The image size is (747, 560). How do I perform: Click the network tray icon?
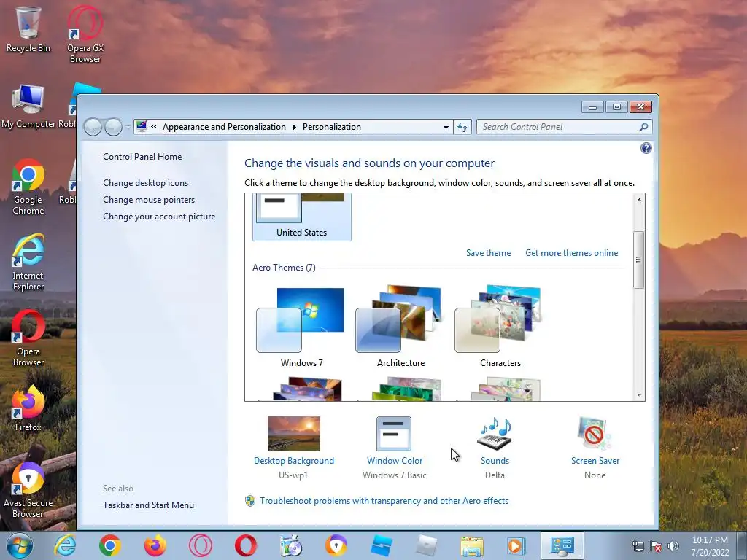(638, 546)
